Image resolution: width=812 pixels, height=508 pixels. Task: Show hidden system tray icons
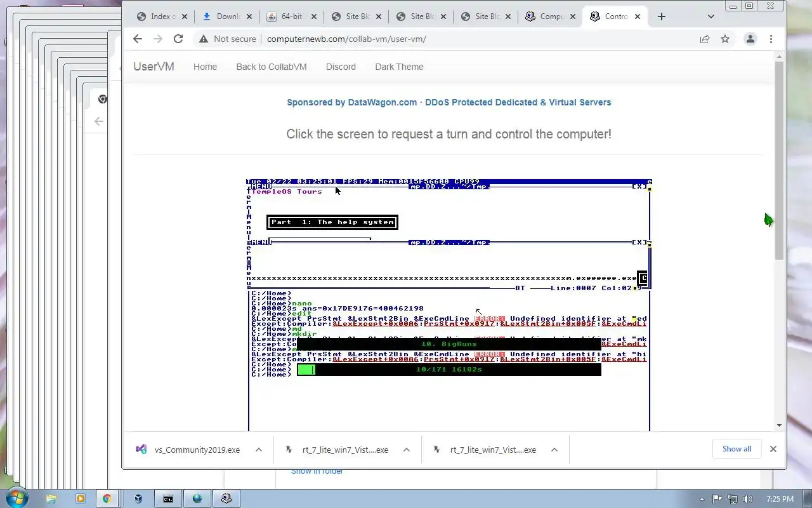pos(702,499)
